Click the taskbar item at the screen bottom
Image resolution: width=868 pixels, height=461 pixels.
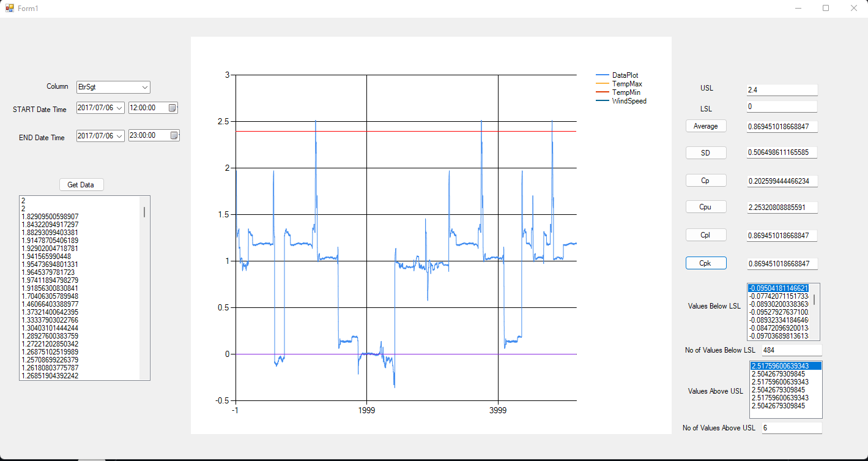(x=92, y=458)
